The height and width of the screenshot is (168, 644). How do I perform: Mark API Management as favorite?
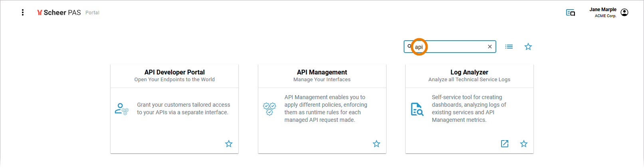click(376, 144)
